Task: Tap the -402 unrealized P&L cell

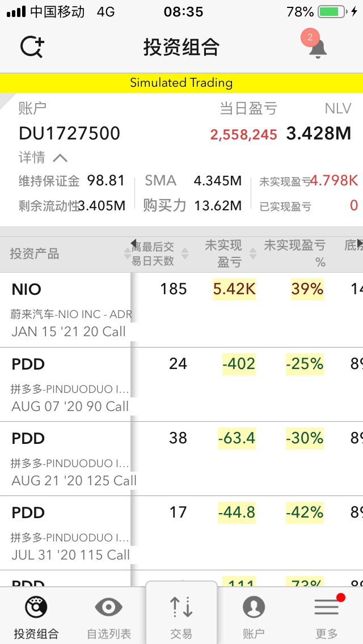Action: pyautogui.click(x=239, y=364)
